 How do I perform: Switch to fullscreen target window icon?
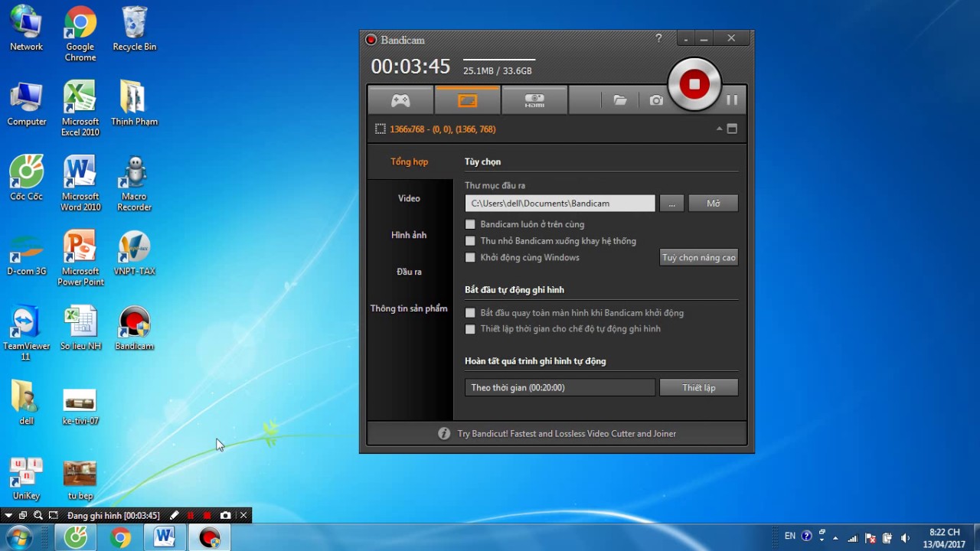(732, 129)
